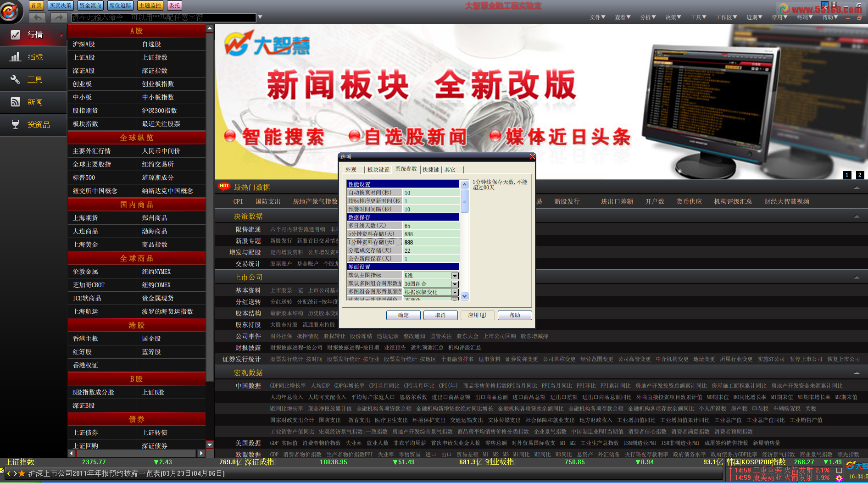Open the 默认主图指标 K线 dropdown
Viewport: 868px width, 483px height.
point(455,276)
